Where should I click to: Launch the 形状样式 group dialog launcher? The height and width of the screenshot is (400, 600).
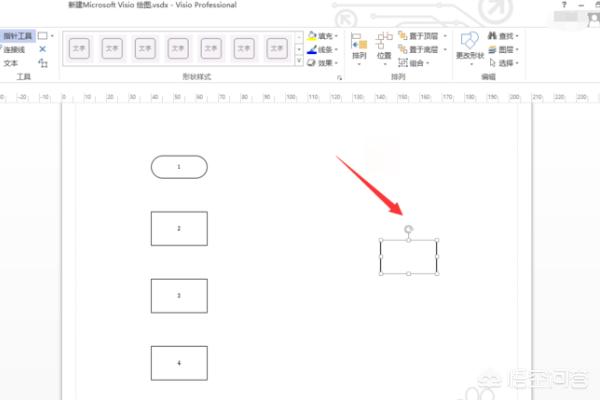(339, 78)
